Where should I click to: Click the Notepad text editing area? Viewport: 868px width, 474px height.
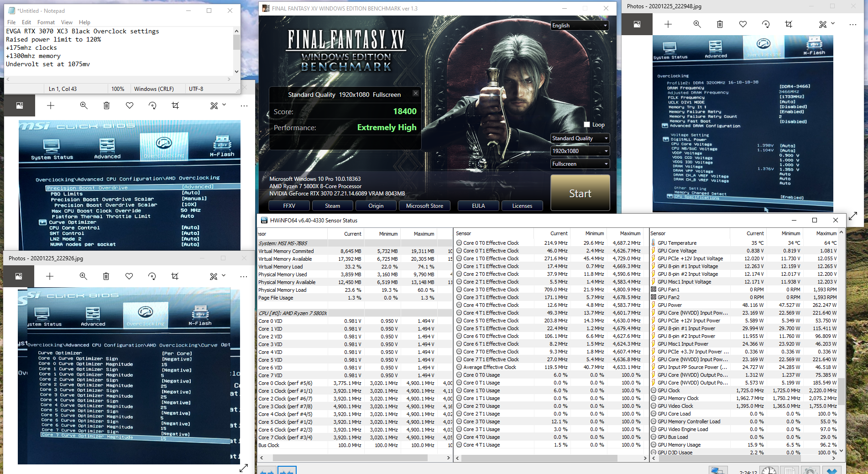click(119, 50)
